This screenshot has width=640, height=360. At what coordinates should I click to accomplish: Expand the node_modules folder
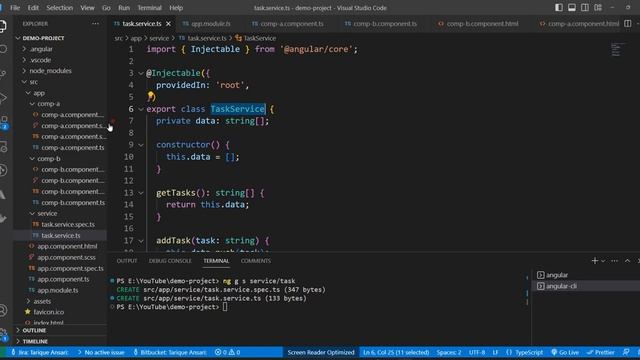[x=60, y=71]
